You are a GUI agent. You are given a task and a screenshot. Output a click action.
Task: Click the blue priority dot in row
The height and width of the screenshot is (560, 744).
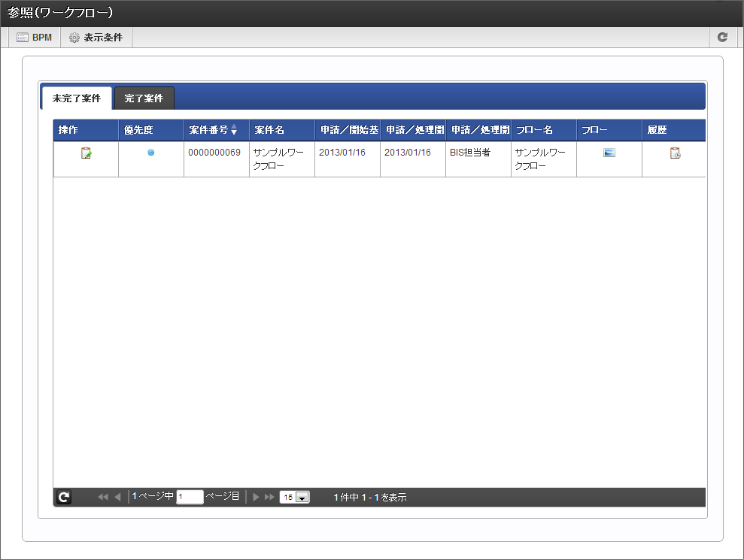[151, 153]
